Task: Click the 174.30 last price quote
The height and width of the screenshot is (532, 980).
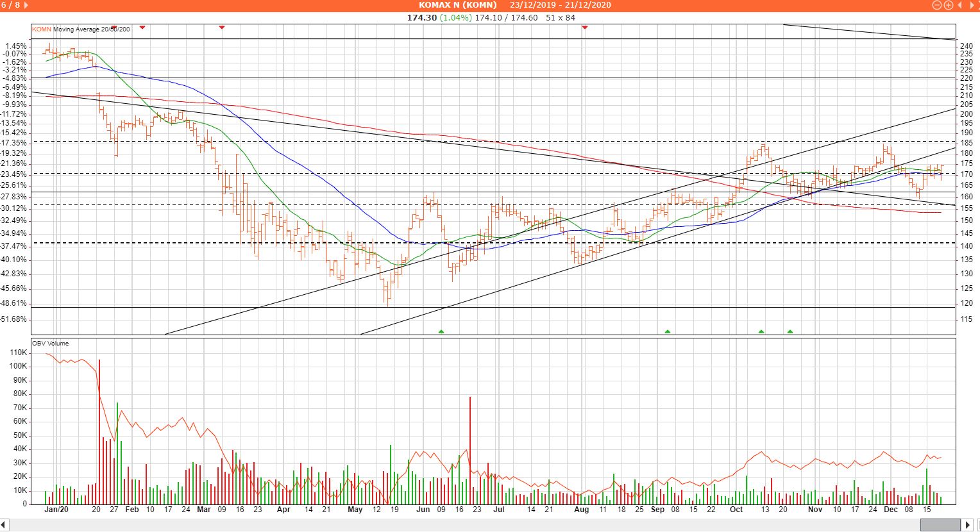Action: pos(421,17)
